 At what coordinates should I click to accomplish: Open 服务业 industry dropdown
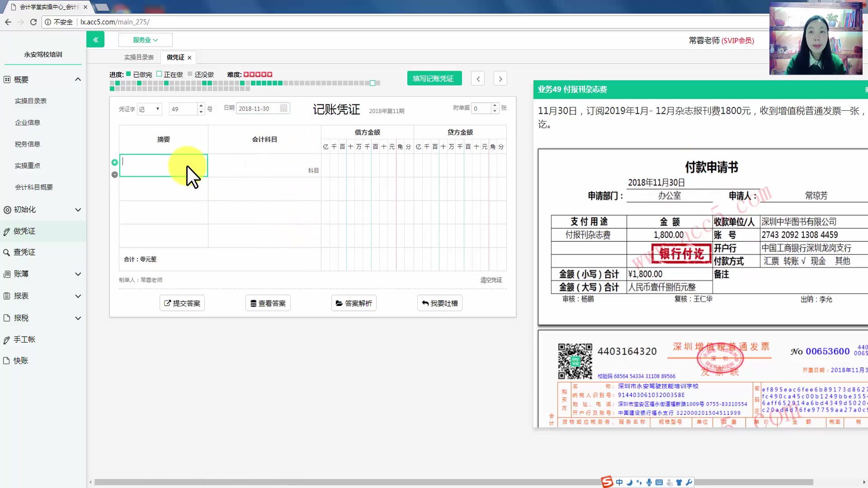(x=145, y=40)
